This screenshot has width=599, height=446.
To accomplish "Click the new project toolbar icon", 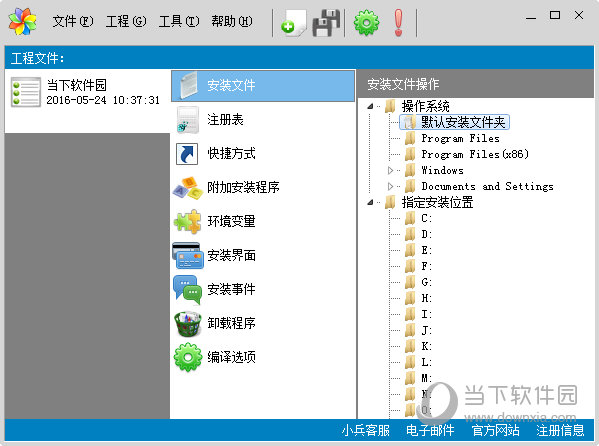I will [293, 23].
